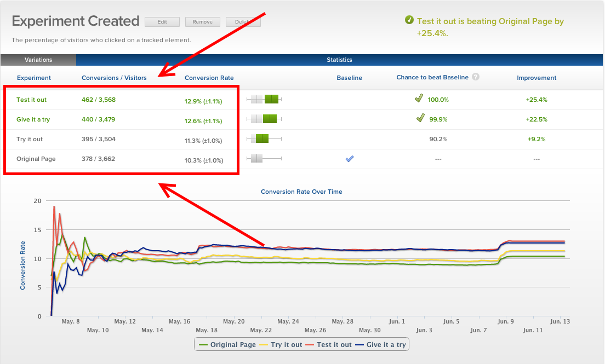Image resolution: width=605 pixels, height=364 pixels.
Task: Click the Test it out confidence interval bar
Action: coord(264,99)
